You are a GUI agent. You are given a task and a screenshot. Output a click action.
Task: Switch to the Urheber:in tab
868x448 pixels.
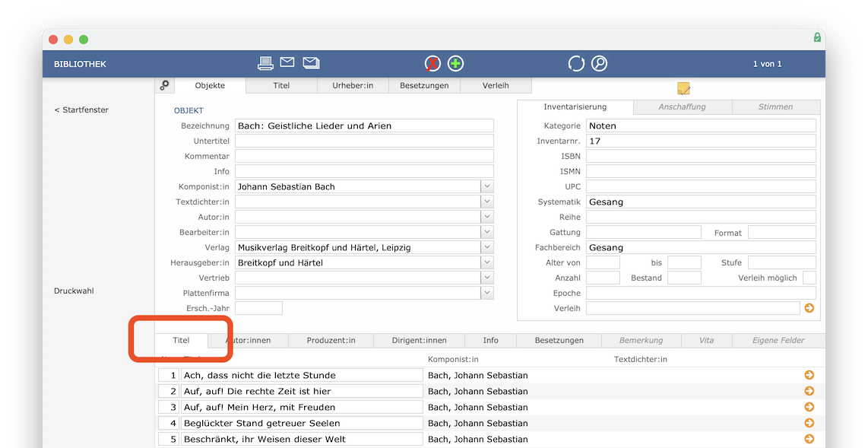click(x=353, y=85)
